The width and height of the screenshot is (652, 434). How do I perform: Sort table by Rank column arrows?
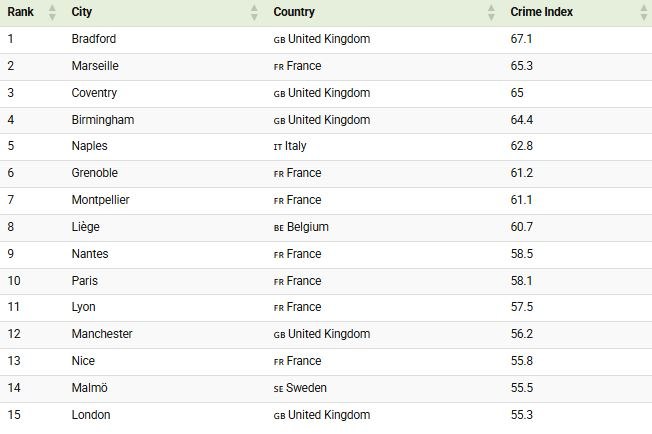52,13
